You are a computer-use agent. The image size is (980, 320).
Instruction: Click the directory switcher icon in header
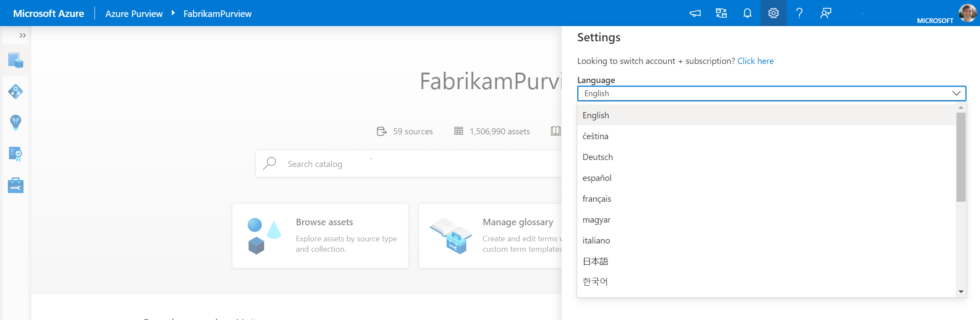click(721, 13)
